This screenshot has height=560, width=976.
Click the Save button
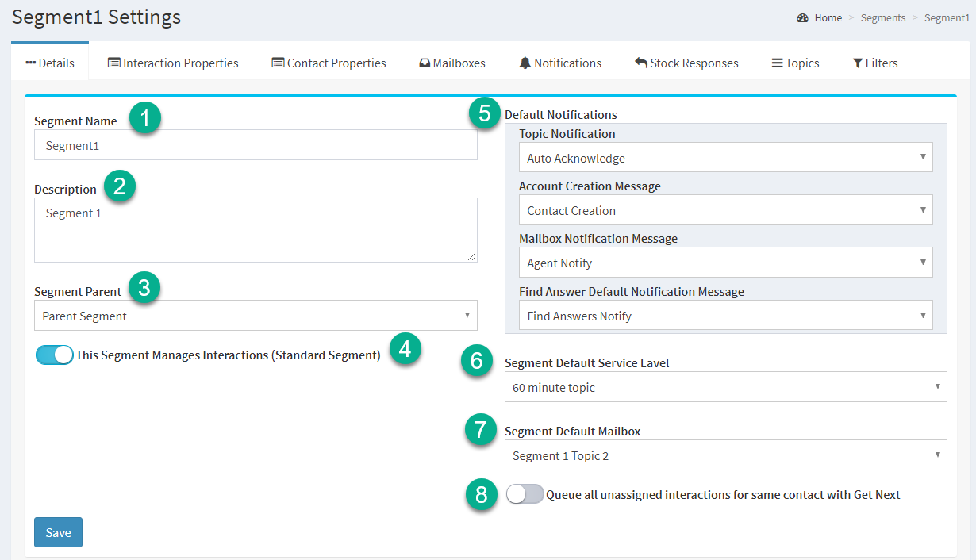pyautogui.click(x=58, y=532)
